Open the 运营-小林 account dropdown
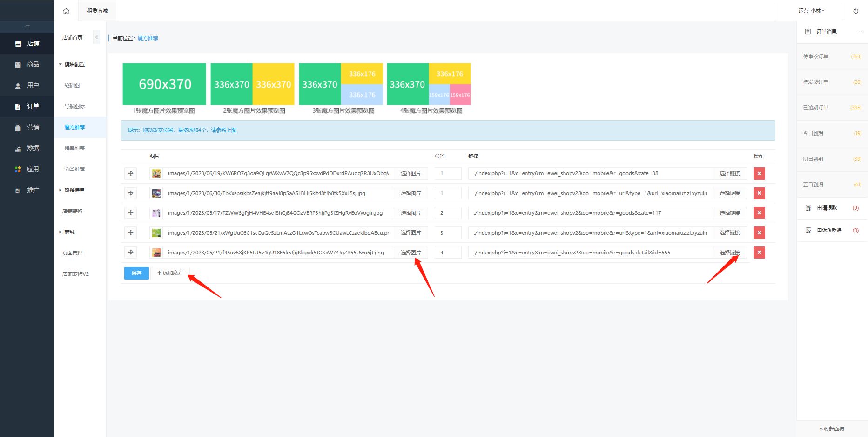Image resolution: width=868 pixels, height=437 pixels. (811, 11)
